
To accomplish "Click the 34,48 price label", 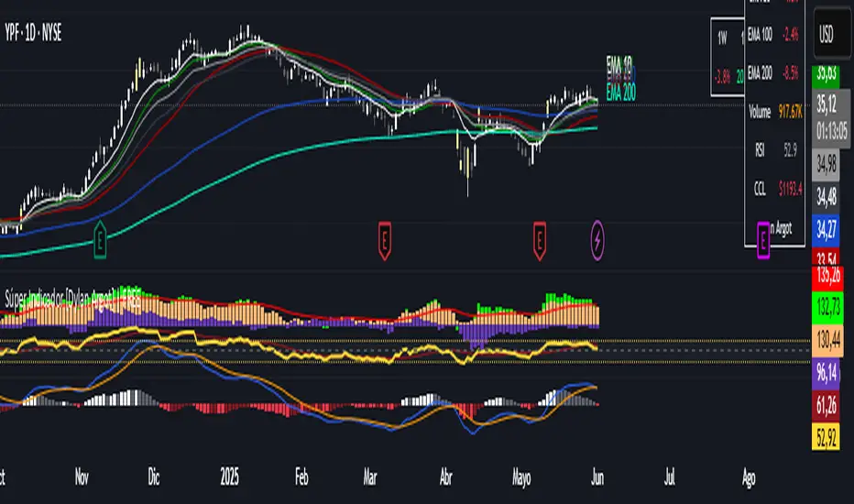I will point(827,197).
